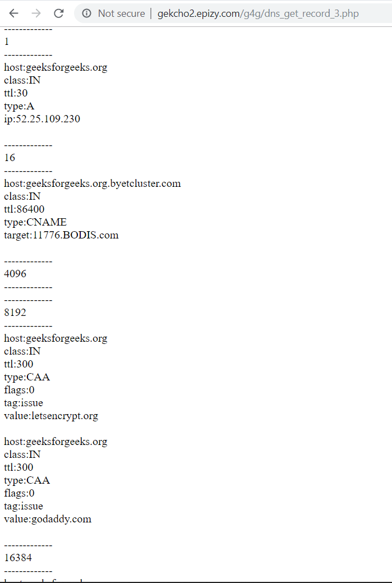Click the type:A record line
The width and height of the screenshot is (392, 583).
[x=19, y=106]
